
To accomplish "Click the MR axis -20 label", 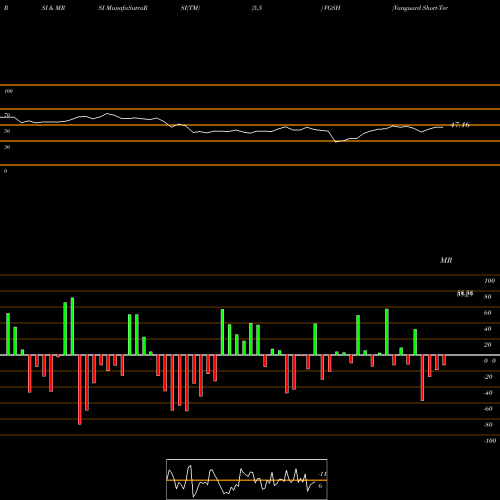I will [x=488, y=377].
